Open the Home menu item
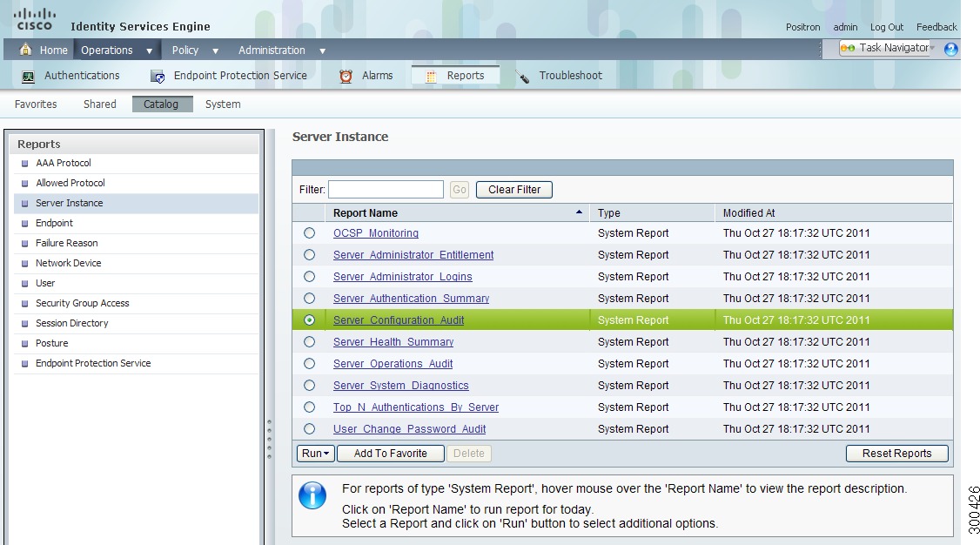The image size is (980, 545). click(x=54, y=50)
